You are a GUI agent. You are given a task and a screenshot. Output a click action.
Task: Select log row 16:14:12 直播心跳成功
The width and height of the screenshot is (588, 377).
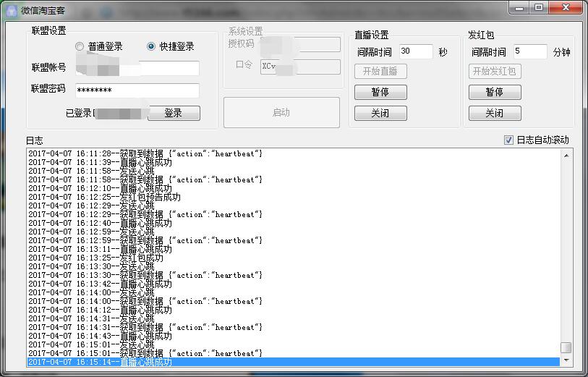pos(293,310)
